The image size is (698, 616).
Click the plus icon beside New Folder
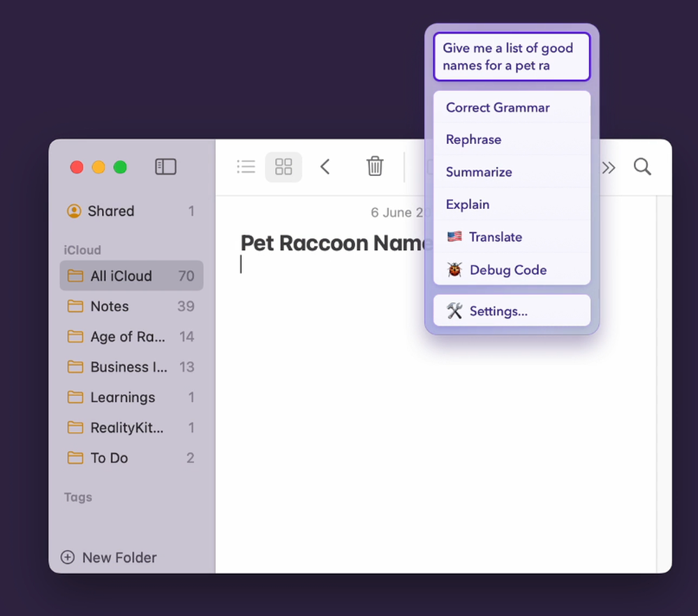coord(68,557)
